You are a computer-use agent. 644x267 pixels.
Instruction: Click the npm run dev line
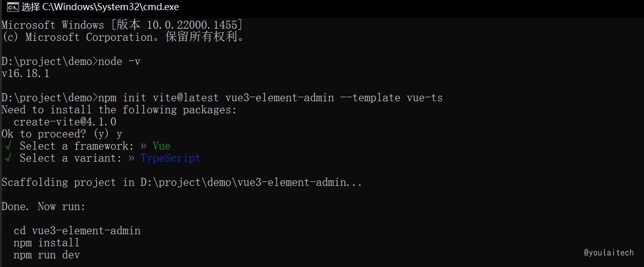46,255
